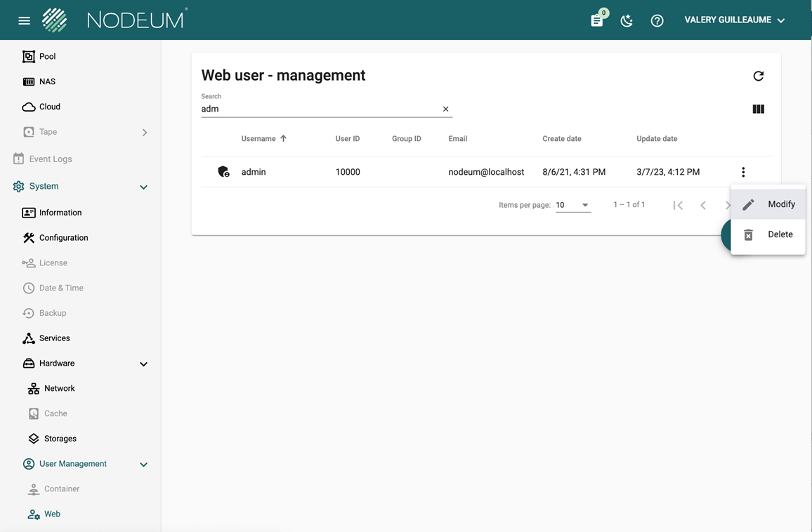This screenshot has height=532, width=812.
Task: Click the admin user shield icon
Action: tap(223, 172)
